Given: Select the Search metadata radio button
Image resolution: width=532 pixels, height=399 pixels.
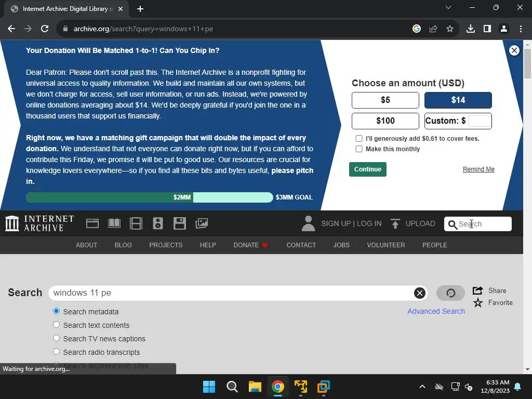Looking at the screenshot, I should pyautogui.click(x=56, y=311).
